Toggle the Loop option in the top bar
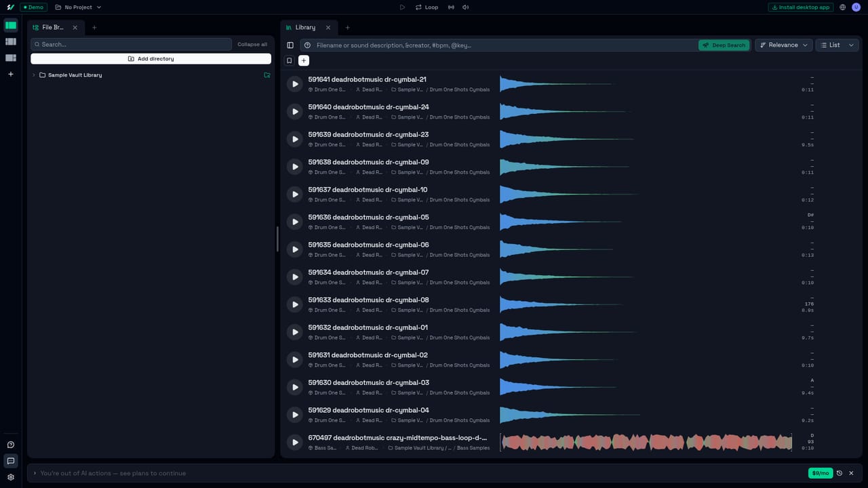868x488 pixels. point(427,7)
